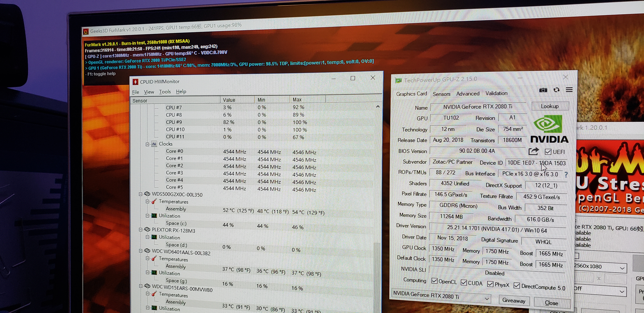Click the Utilization icon under PLEXTOR PX-128M3
644x313 pixels.
pos(154,237)
